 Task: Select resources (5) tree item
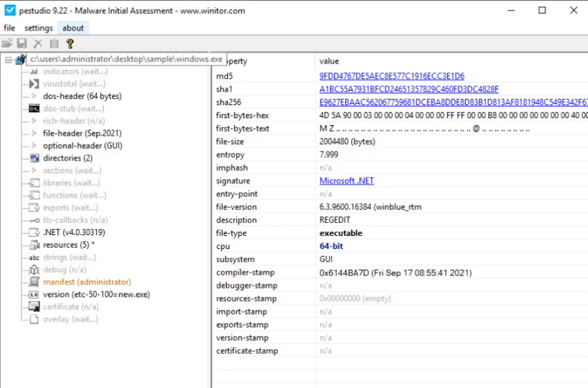[x=69, y=245]
